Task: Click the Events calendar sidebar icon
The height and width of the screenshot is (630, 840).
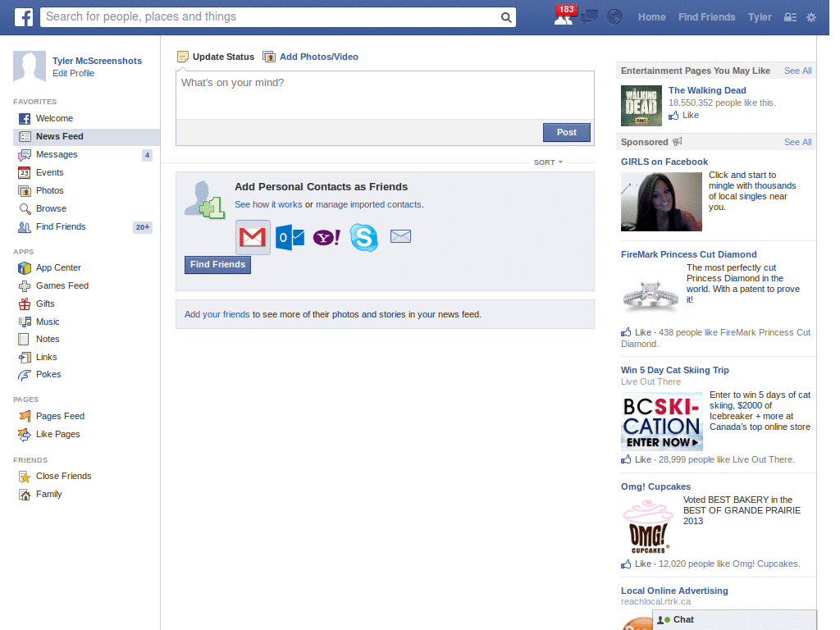Action: [25, 172]
